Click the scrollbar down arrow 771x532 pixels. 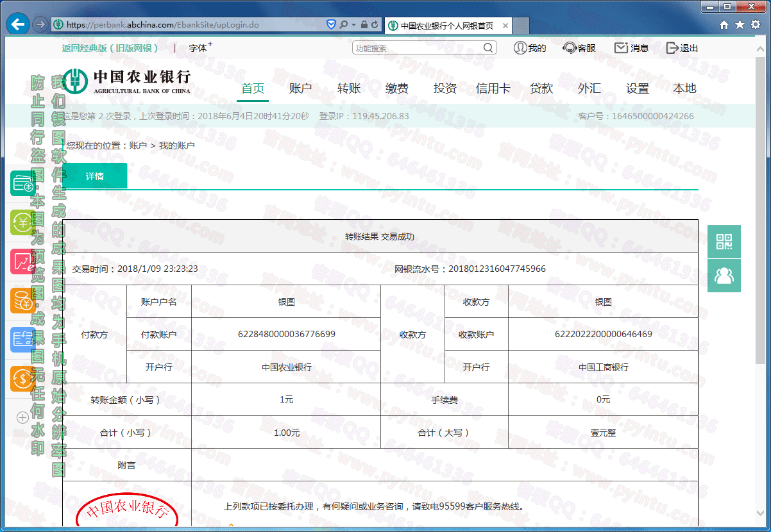pos(761,513)
